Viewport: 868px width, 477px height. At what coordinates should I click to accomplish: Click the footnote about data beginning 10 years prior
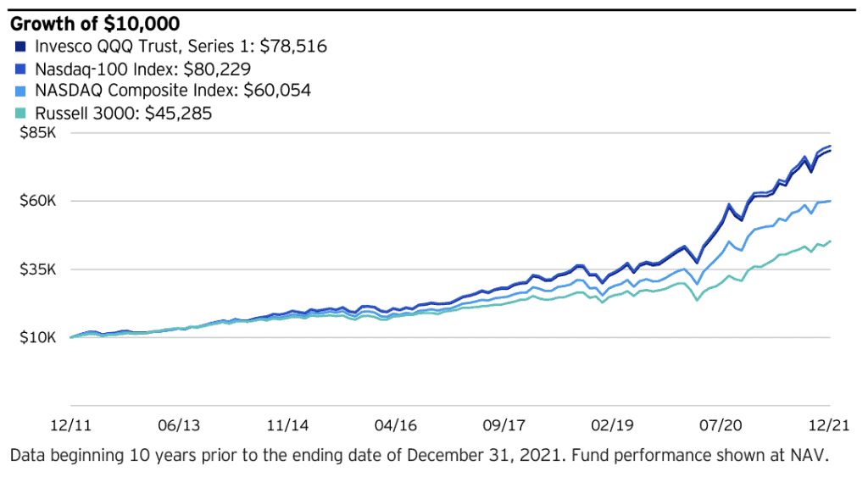(419, 456)
